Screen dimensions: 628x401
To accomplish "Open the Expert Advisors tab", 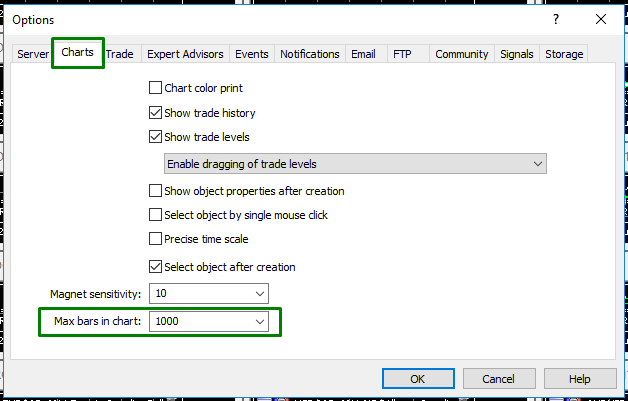I will pyautogui.click(x=186, y=54).
